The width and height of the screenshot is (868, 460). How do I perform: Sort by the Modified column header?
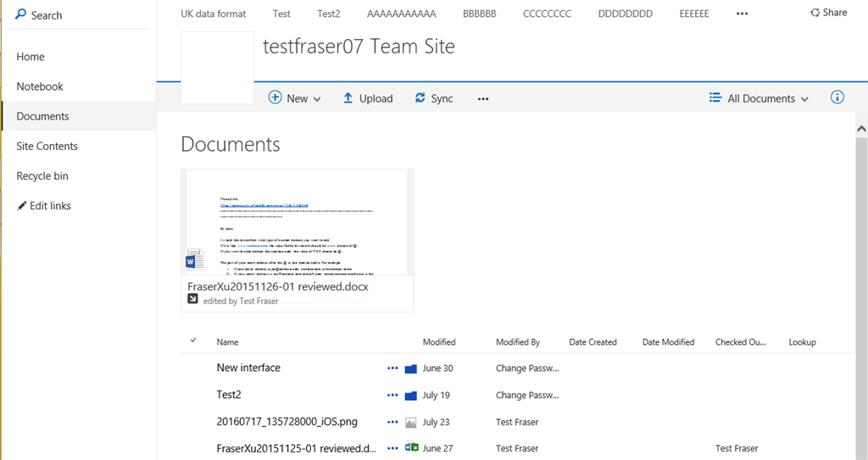pyautogui.click(x=439, y=342)
